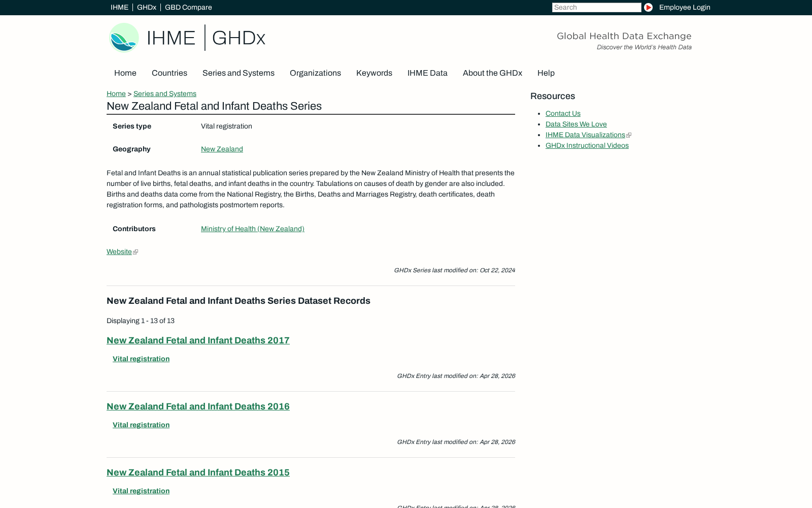Open About the GHDx menu
Image resolution: width=812 pixels, height=508 pixels.
pyautogui.click(x=492, y=73)
